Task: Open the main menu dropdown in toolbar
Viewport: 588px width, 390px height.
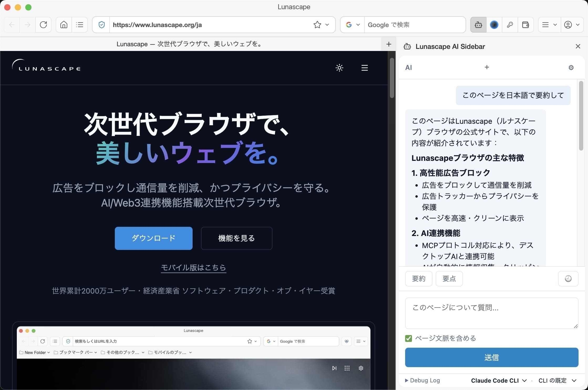Action: point(549,25)
